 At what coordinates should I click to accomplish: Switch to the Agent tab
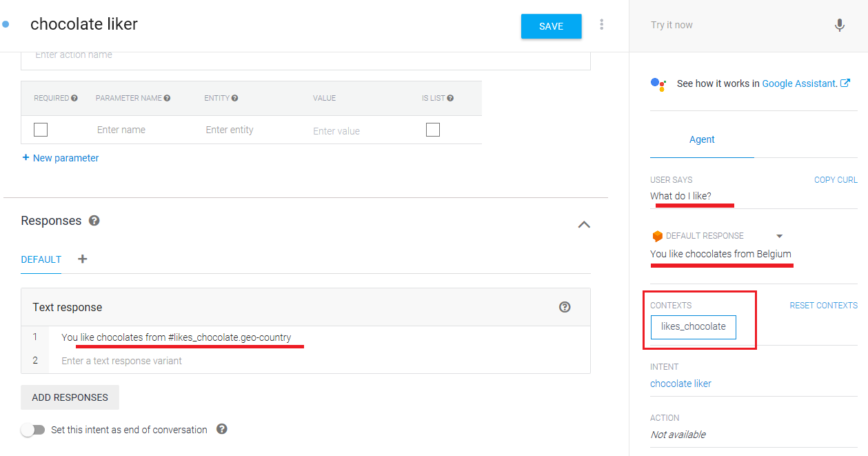[702, 139]
